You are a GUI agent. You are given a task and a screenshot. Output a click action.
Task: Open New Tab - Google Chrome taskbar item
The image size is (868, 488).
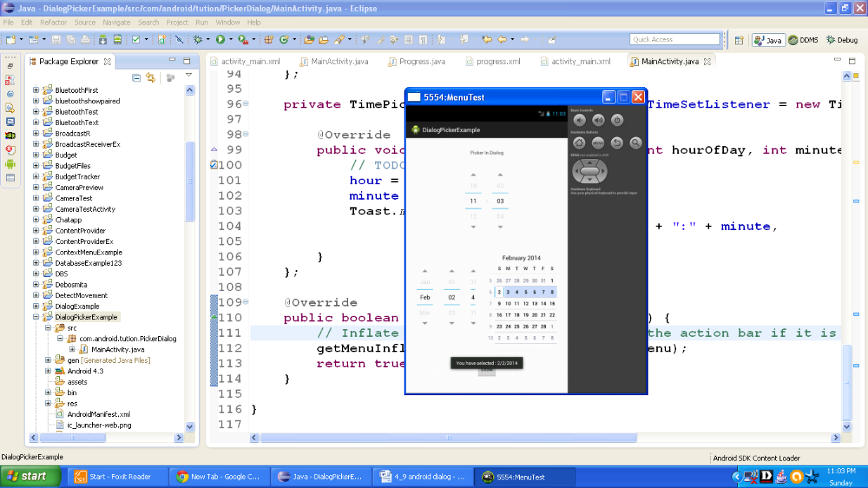219,477
